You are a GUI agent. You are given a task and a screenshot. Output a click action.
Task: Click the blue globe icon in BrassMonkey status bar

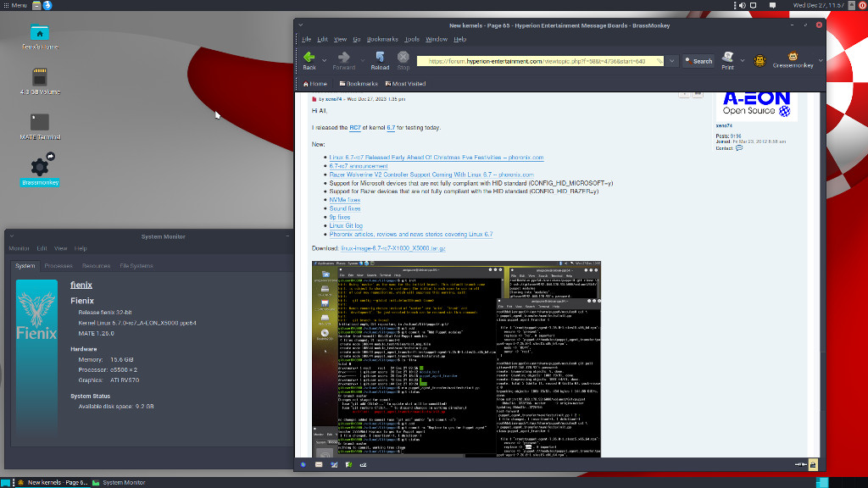[x=303, y=465]
